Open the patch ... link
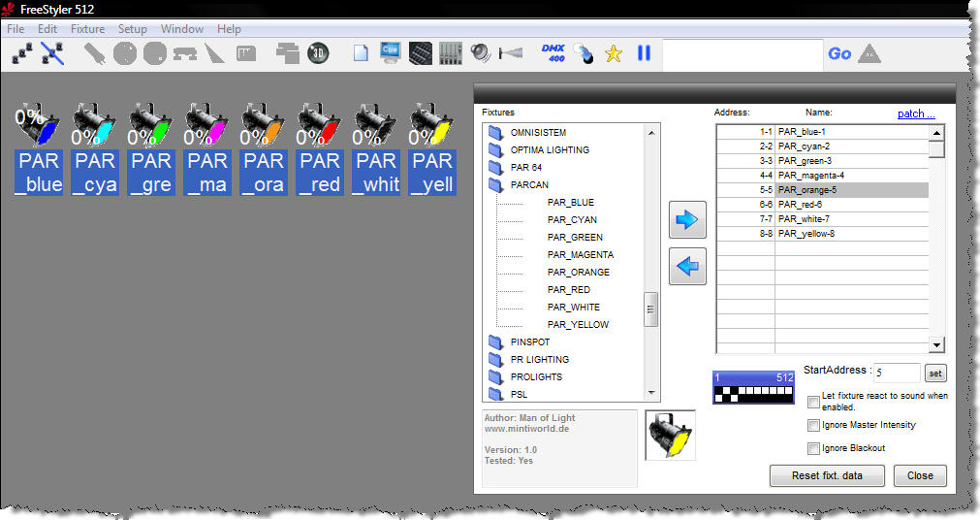 pos(915,114)
